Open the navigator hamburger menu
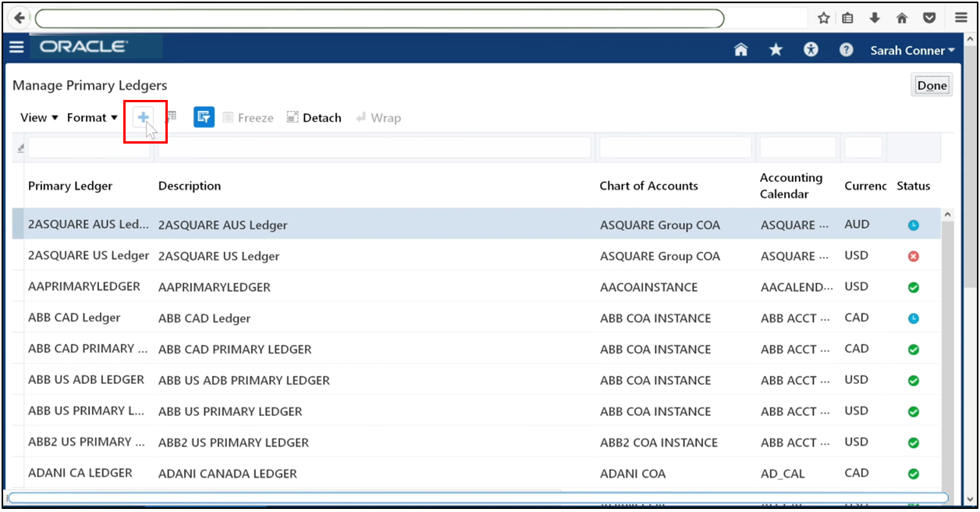The height and width of the screenshot is (512, 980). click(x=16, y=47)
